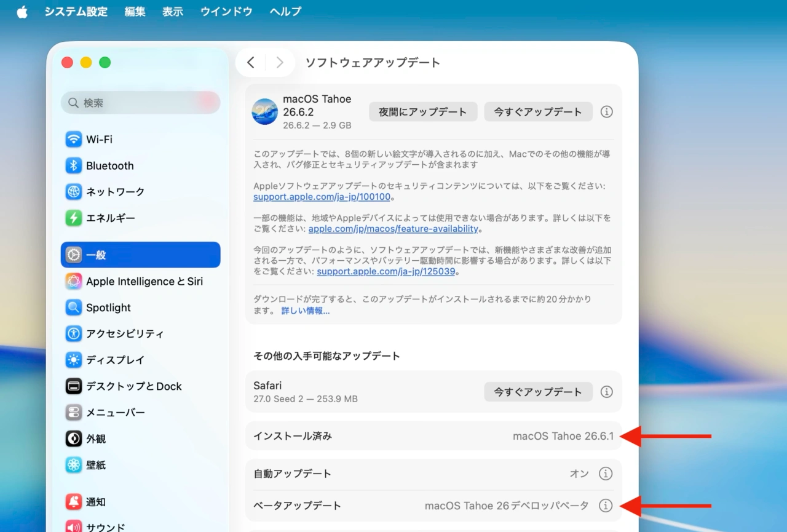Show info for Safari update
The image size is (787, 532).
[607, 392]
